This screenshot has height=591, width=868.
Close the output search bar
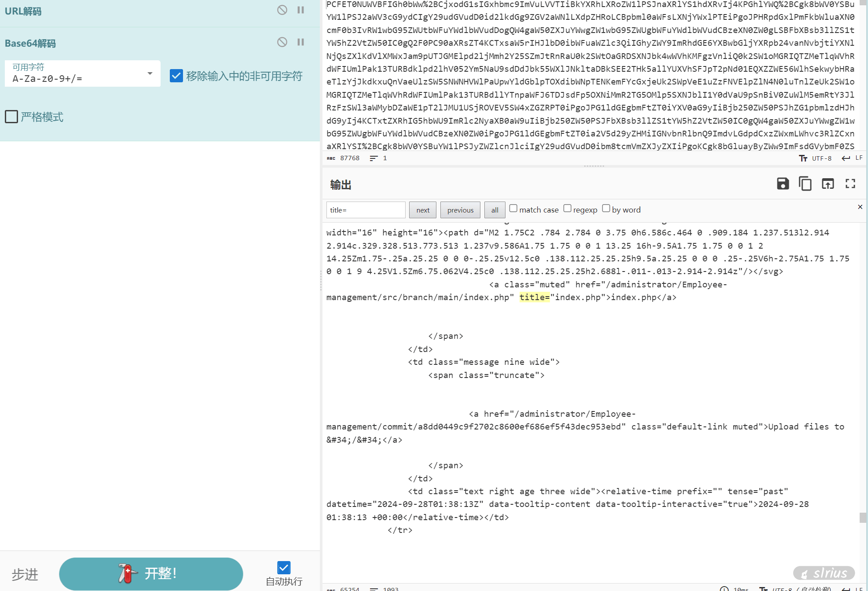click(x=860, y=207)
